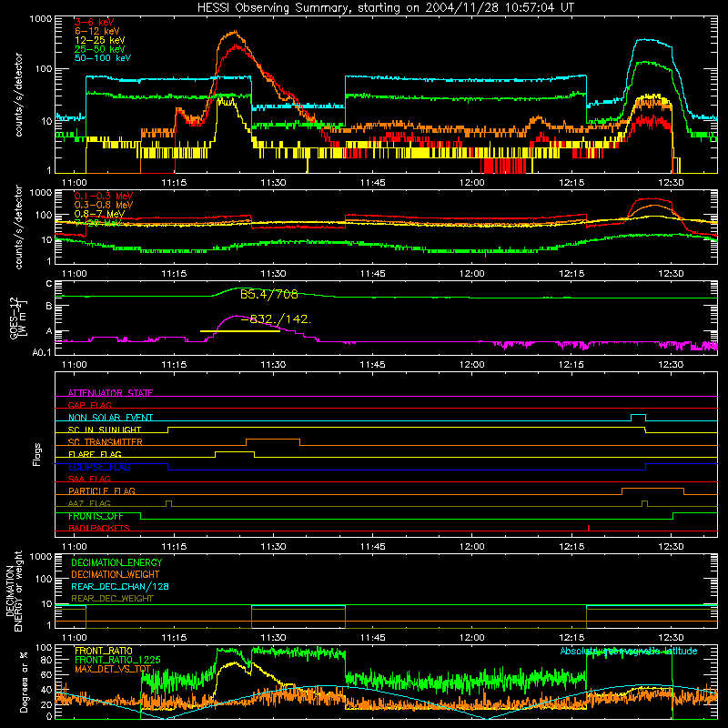Click the DECIMATION_WEIGHT legend label

pos(116,574)
